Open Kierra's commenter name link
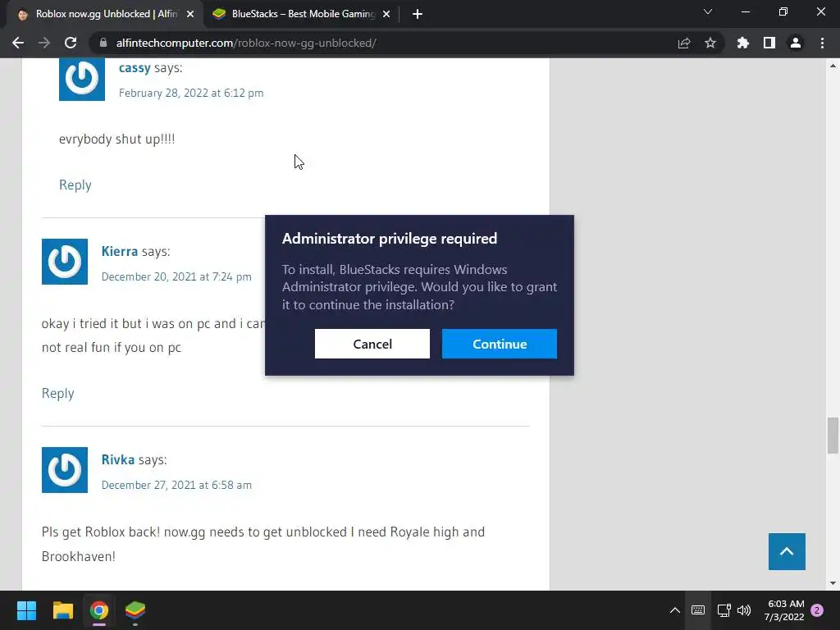 click(120, 251)
